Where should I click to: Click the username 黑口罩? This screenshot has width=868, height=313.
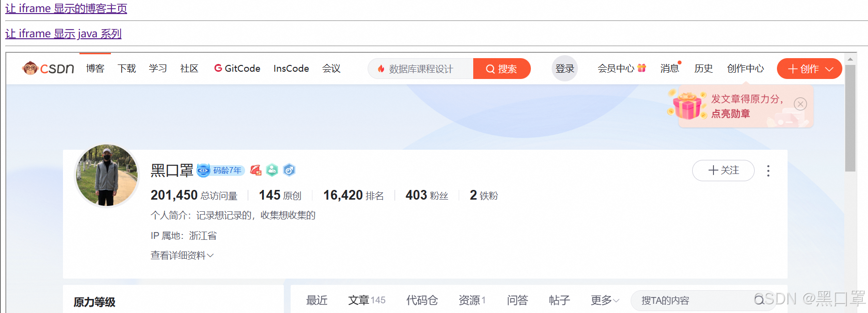[172, 170]
